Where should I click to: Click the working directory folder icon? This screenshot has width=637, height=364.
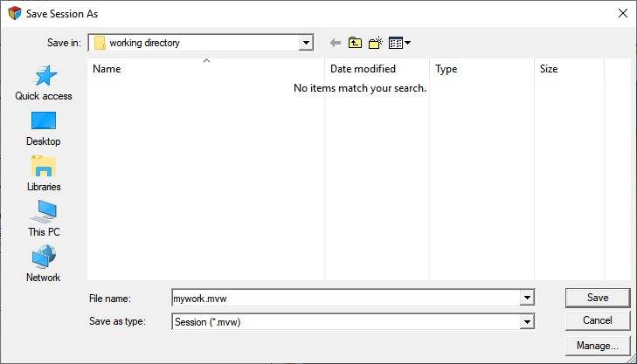100,43
